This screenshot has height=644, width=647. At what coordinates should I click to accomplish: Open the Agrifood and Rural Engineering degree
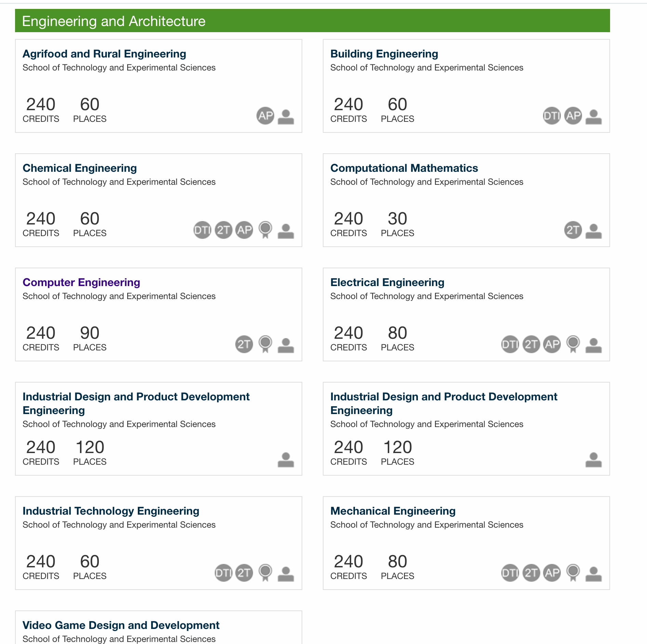click(x=104, y=54)
